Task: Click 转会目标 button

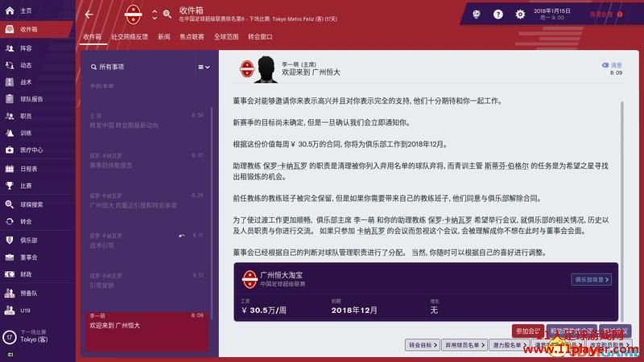Action: pyautogui.click(x=422, y=345)
